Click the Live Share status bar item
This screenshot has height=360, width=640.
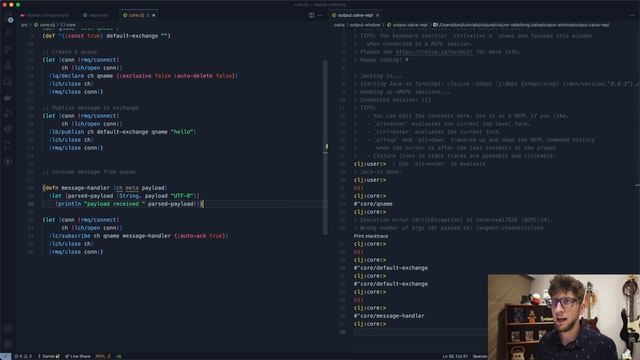(78, 356)
